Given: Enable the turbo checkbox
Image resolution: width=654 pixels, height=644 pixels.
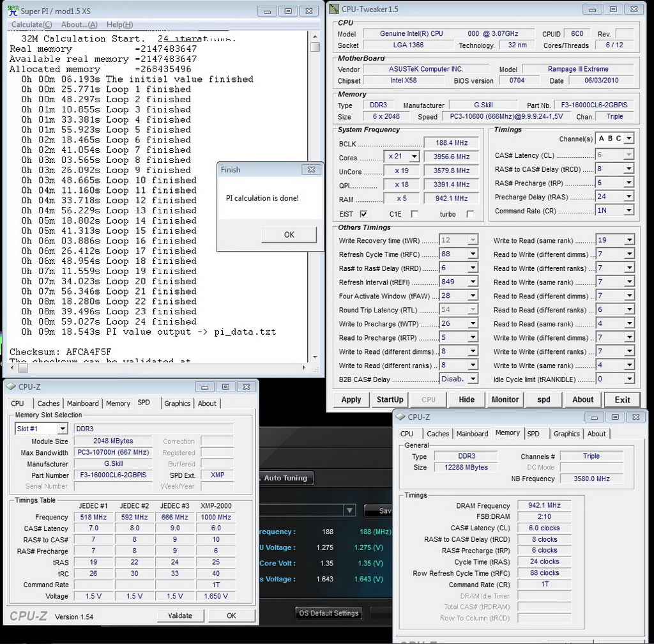Looking at the screenshot, I should coord(470,214).
